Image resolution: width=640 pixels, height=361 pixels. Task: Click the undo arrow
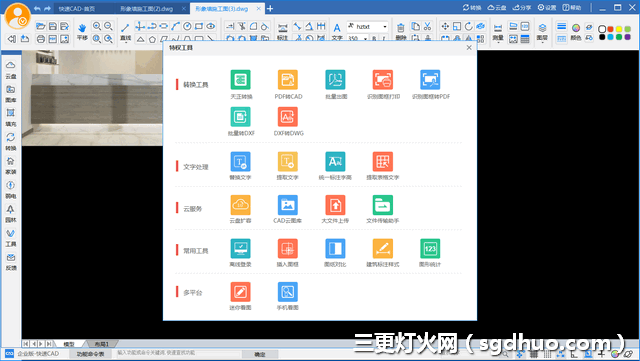pyautogui.click(x=37, y=8)
